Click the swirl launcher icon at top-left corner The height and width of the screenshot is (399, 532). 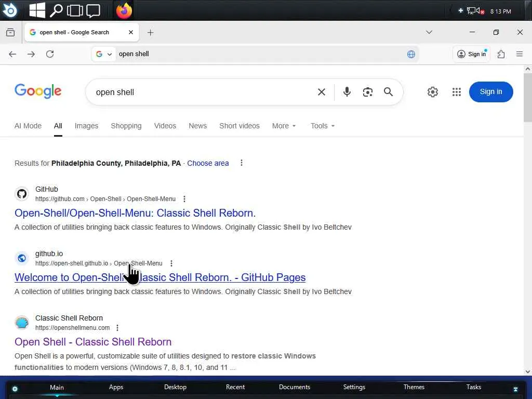(x=10, y=10)
